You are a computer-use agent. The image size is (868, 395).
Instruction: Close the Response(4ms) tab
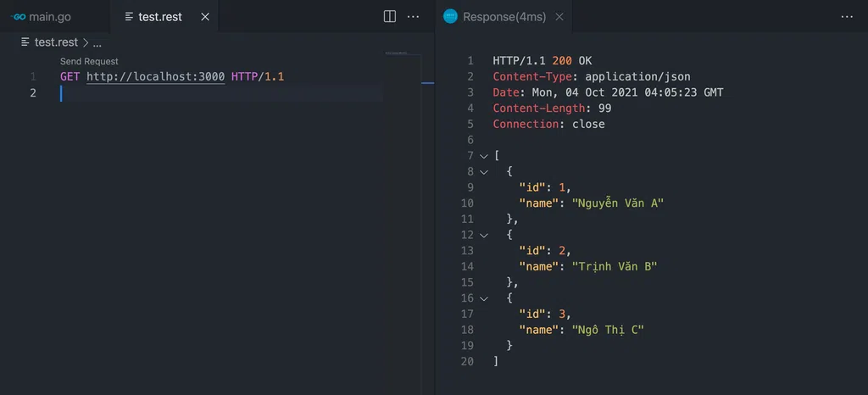point(559,17)
